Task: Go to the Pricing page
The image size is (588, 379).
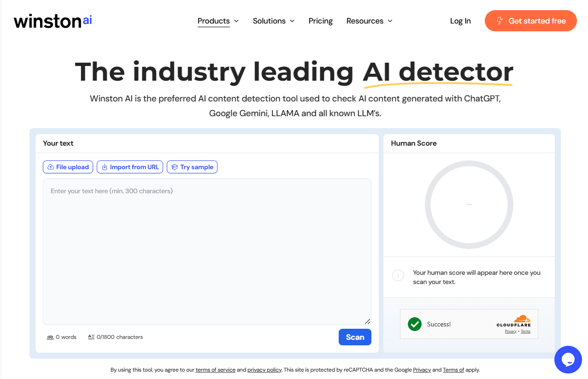Action: (321, 21)
